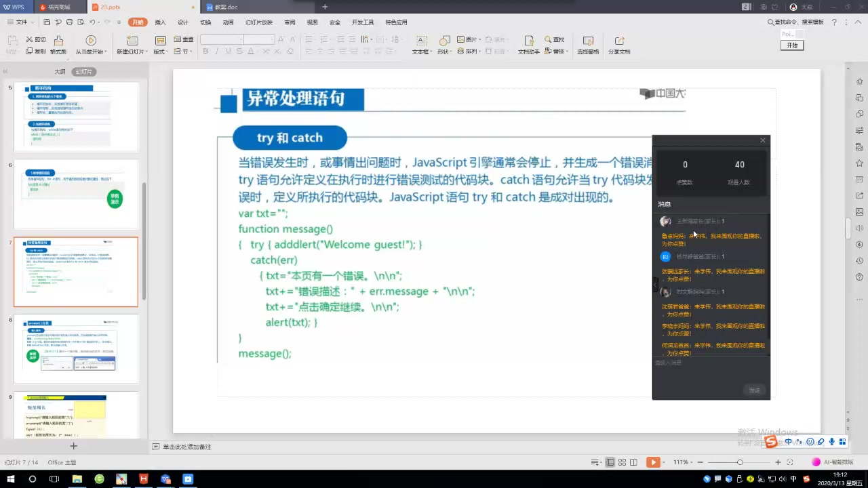Open the 文本框 text box dropdown
Viewport: 868px width, 488px height.
(x=421, y=52)
